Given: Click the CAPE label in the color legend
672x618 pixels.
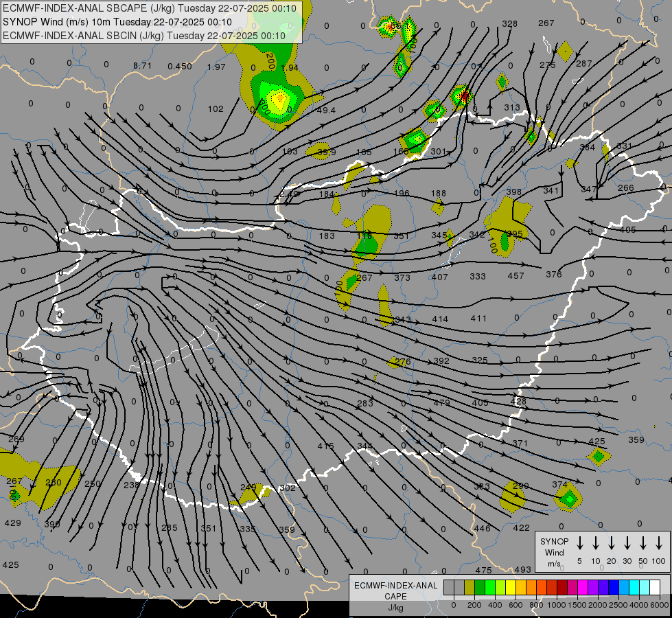Looking at the screenshot, I should [x=395, y=597].
